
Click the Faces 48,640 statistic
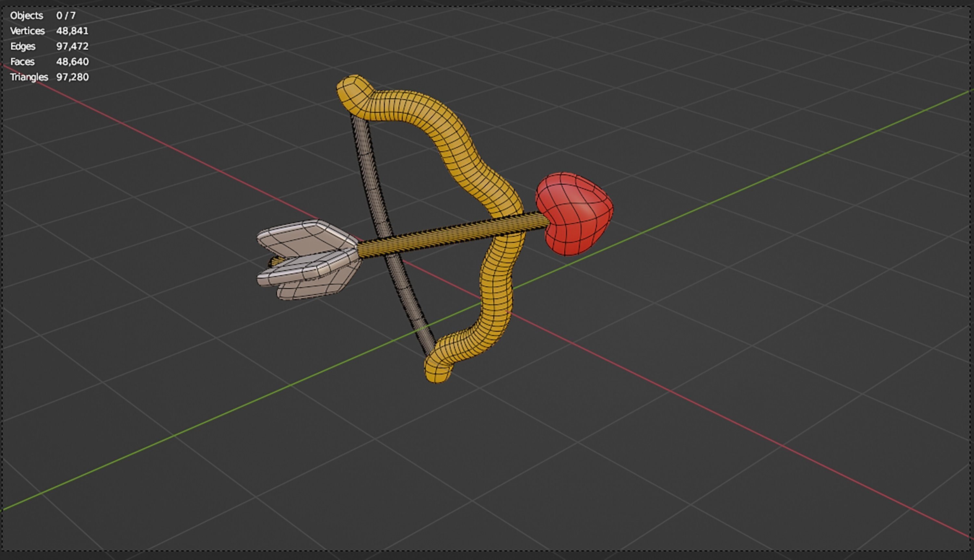pyautogui.click(x=49, y=62)
